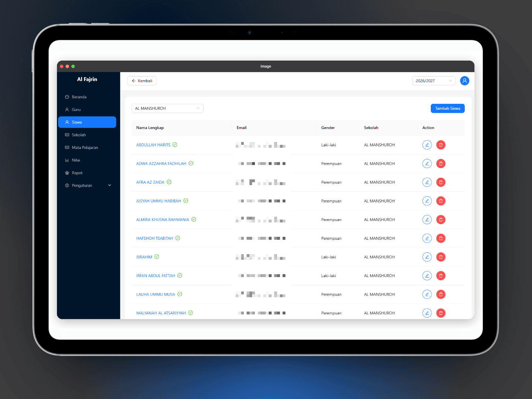Open MALYANAH AL ATSARIYYAH name link

tap(161, 313)
